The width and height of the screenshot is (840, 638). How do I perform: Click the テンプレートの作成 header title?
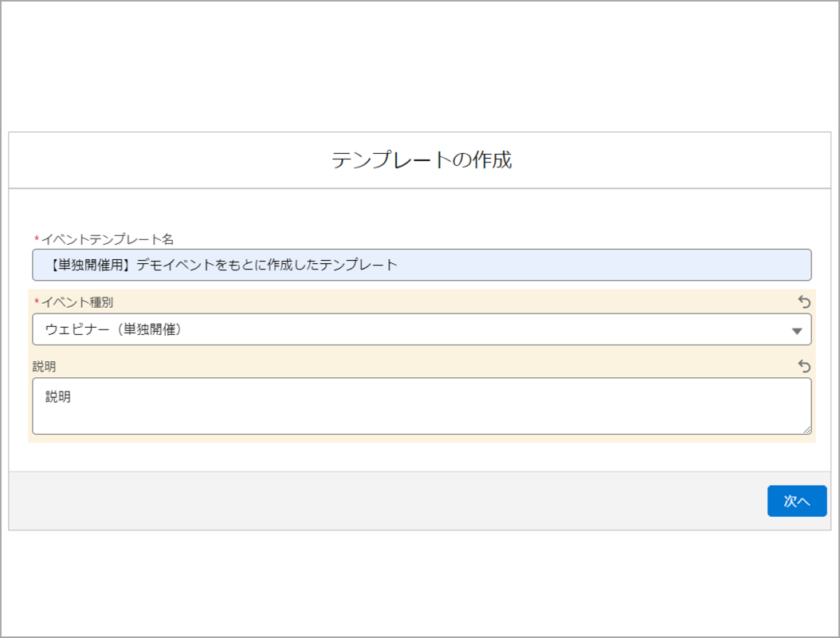[x=421, y=159]
